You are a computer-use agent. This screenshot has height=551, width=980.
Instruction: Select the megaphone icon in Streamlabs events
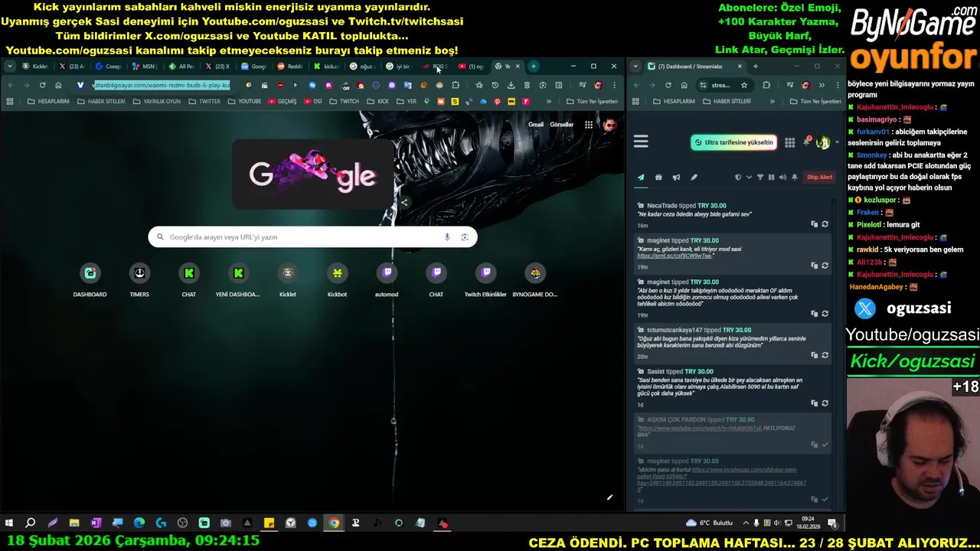676,178
